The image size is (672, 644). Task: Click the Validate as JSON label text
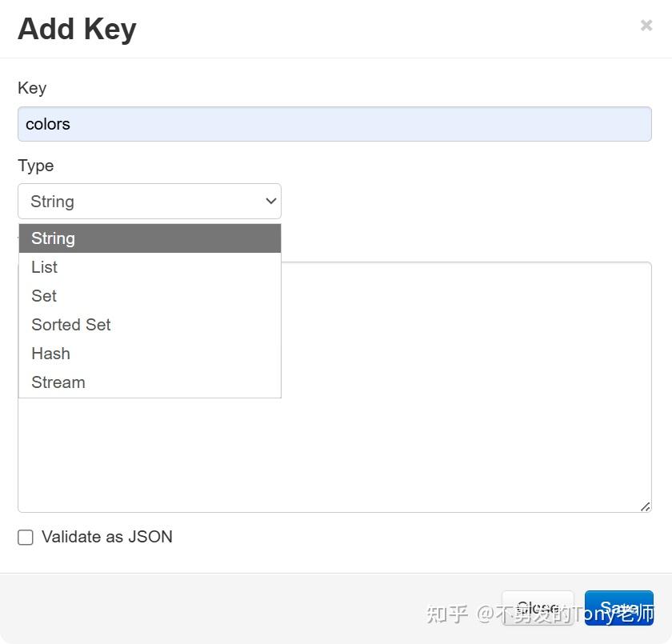(106, 537)
